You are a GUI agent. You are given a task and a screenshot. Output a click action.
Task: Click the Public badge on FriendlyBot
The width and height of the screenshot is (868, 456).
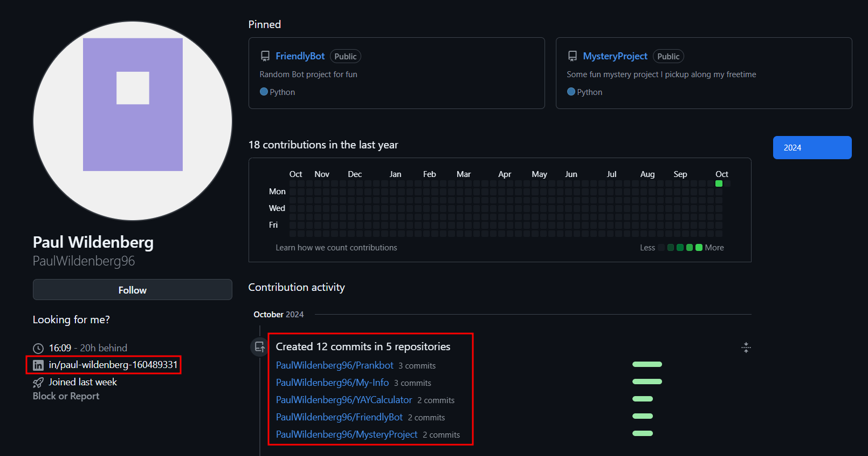click(x=346, y=56)
